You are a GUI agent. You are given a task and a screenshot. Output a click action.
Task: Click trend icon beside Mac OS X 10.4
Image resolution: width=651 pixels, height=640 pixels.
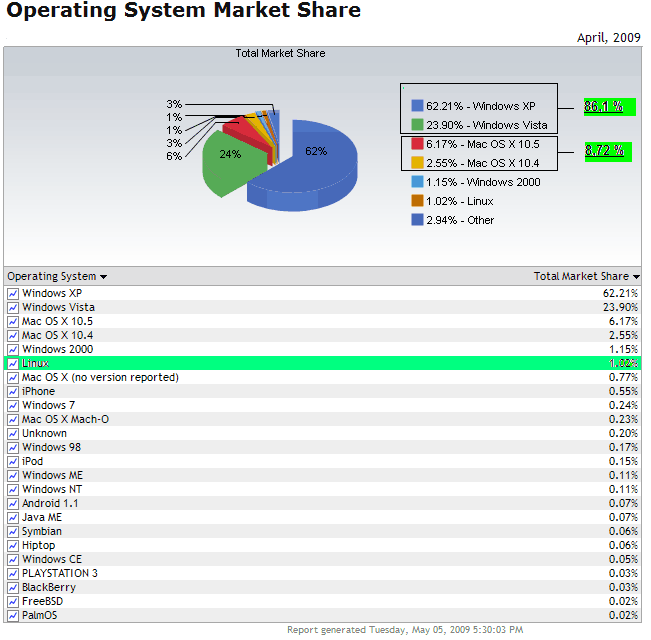(13, 336)
